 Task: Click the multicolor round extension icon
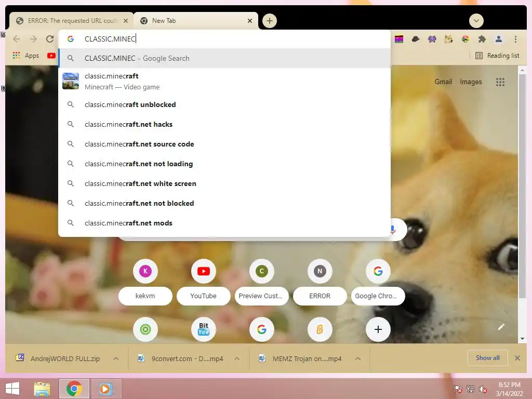[465, 39]
